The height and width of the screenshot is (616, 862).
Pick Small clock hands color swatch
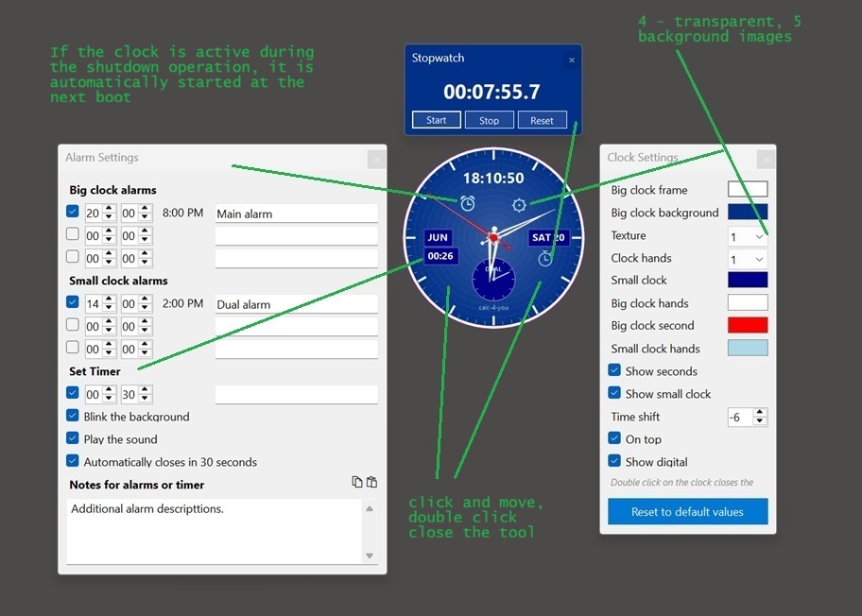[748, 348]
